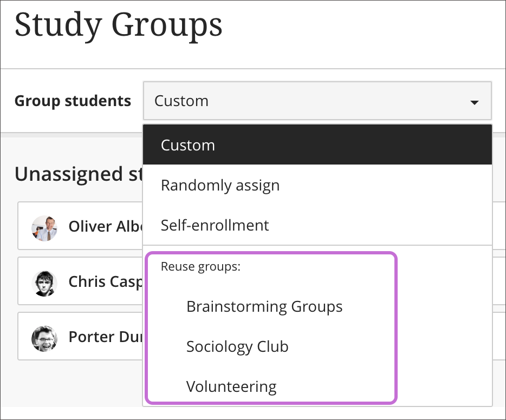This screenshot has height=420, width=506.
Task: Expand the Custom combo box showing grouping methods
Action: click(x=317, y=101)
